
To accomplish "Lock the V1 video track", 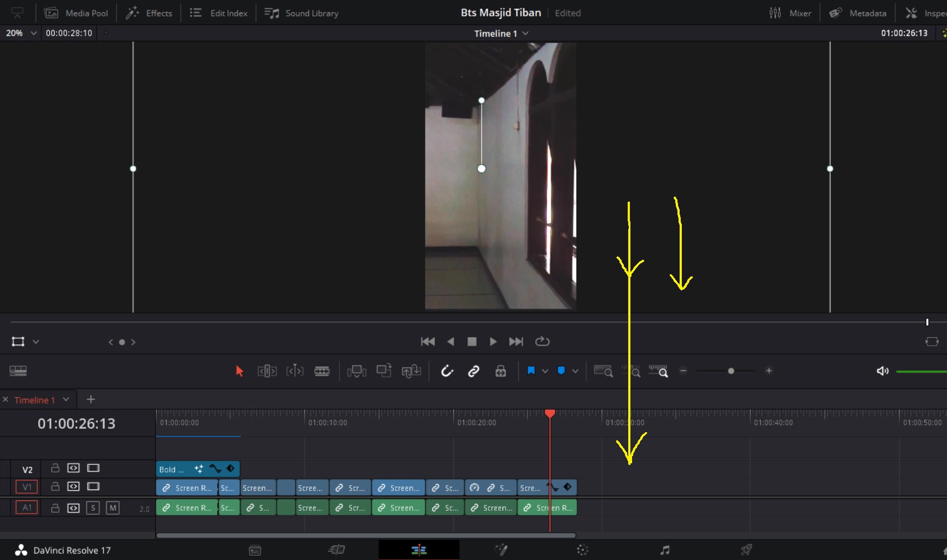I will click(55, 486).
